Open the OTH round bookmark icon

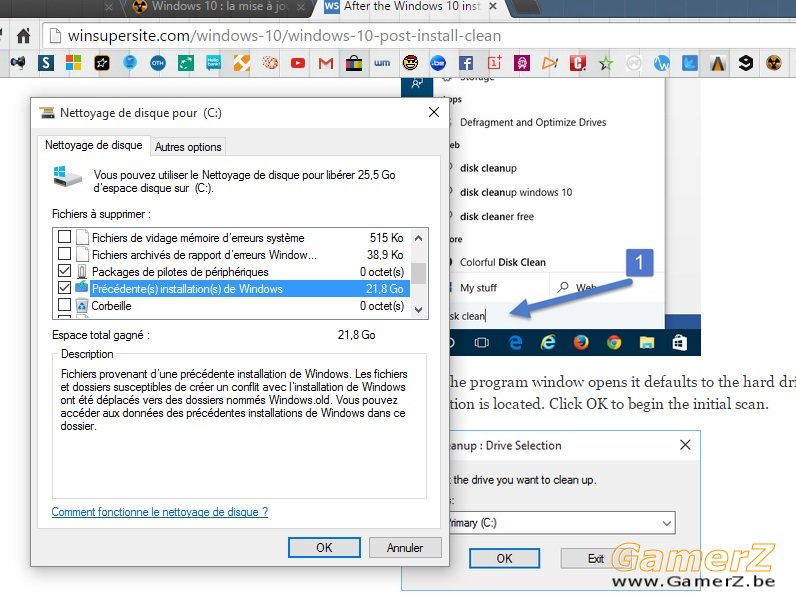(x=158, y=63)
